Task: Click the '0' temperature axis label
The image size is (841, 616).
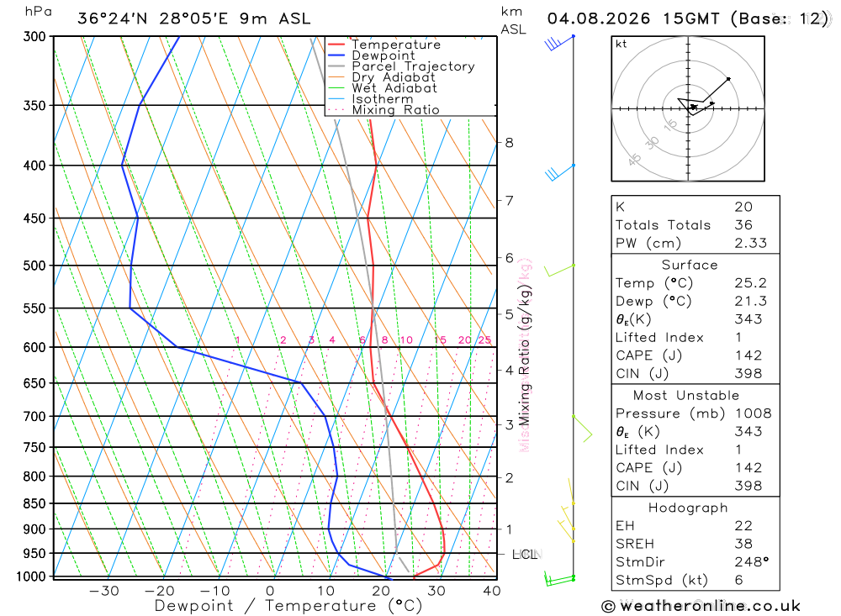Action: [270, 591]
